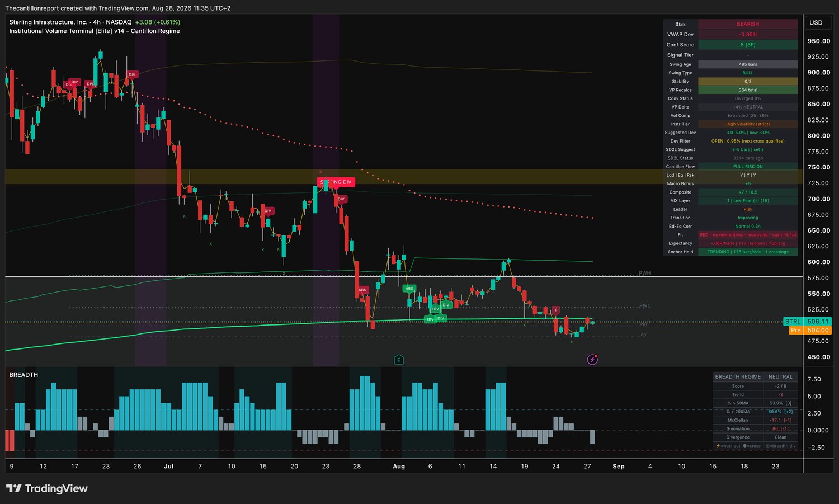Click the VWAP Dev value -0.95%
The height and width of the screenshot is (504, 839).
click(748, 34)
